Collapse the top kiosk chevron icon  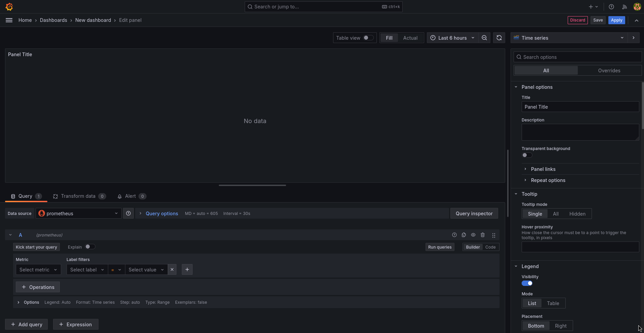pos(637,20)
